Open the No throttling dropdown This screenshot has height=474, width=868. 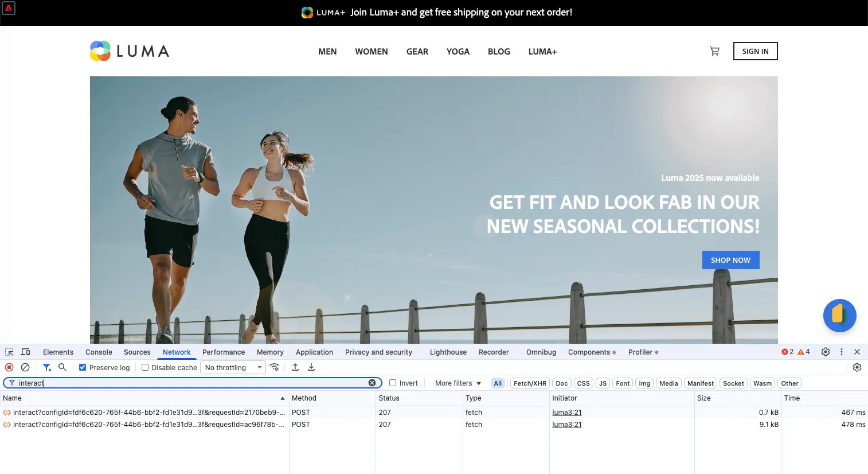pyautogui.click(x=233, y=367)
